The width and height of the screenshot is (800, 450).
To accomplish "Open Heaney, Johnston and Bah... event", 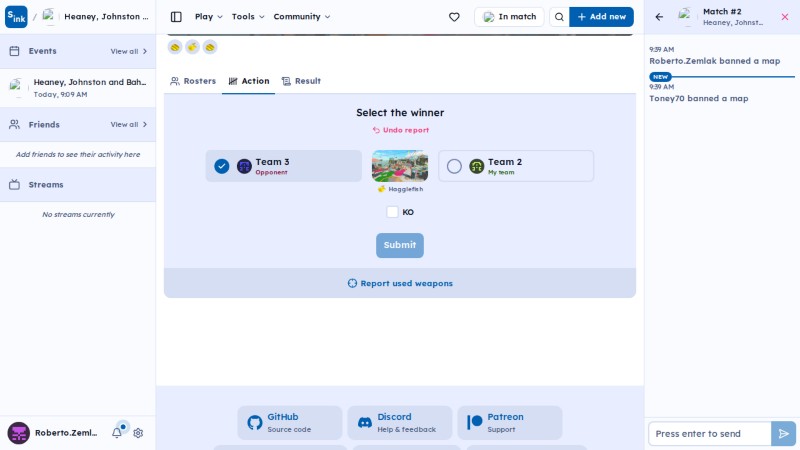I will tap(78, 88).
